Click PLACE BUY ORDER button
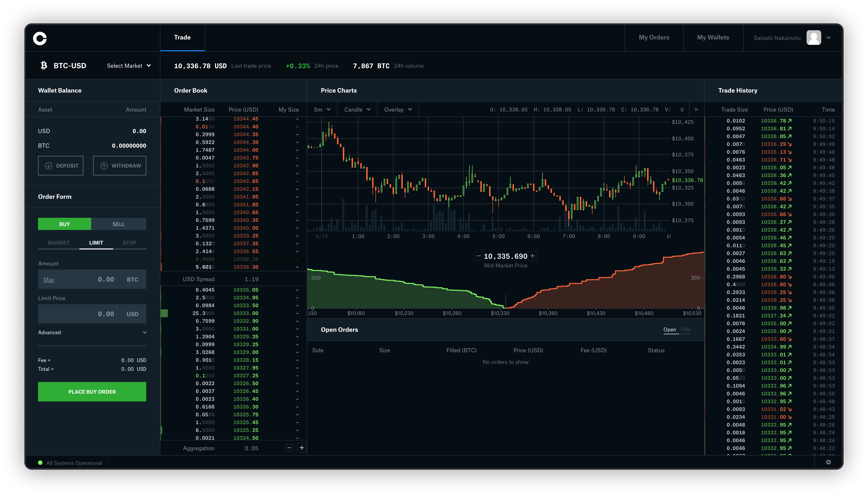868x495 pixels. coord(92,391)
